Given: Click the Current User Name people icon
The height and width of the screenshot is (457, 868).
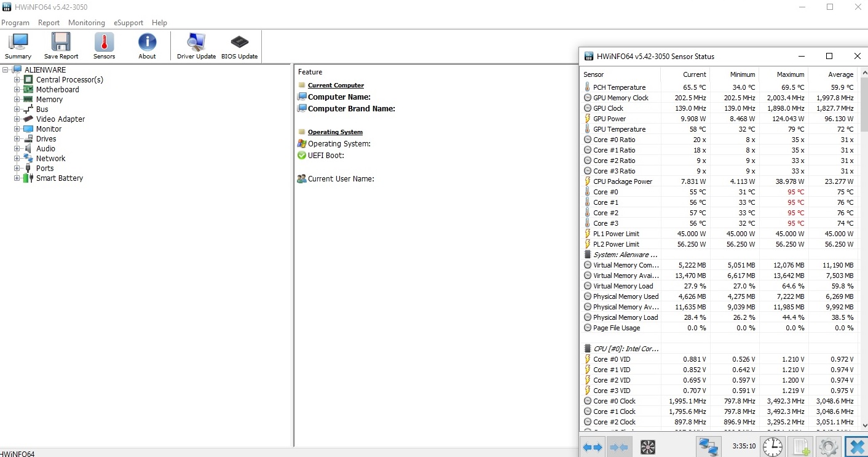Looking at the screenshot, I should (301, 179).
